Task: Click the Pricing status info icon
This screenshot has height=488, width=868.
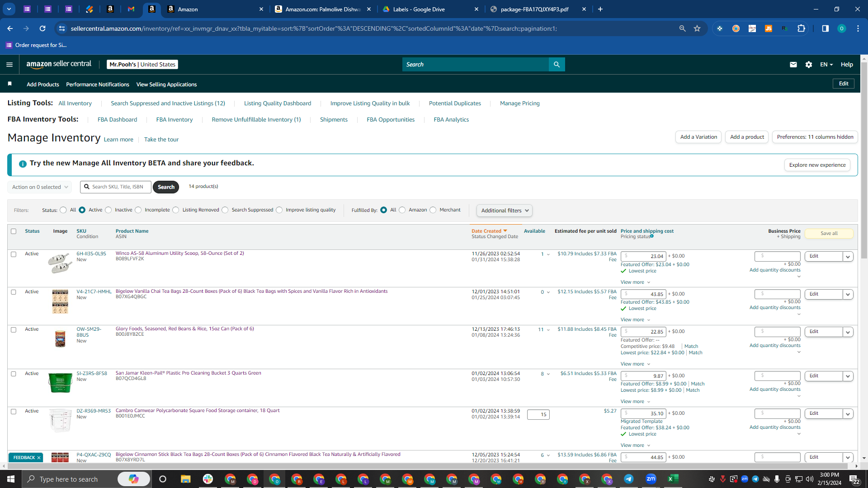Action: click(x=652, y=236)
